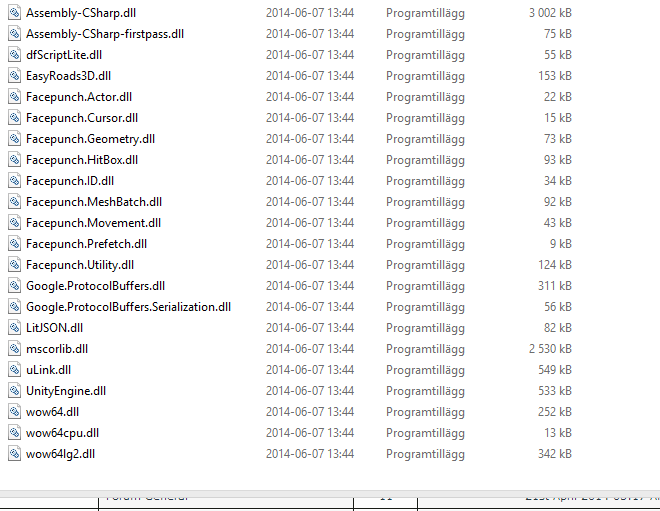Click file name Google.ProtocolBuffers.dll
This screenshot has width=660, height=511.
(x=96, y=286)
